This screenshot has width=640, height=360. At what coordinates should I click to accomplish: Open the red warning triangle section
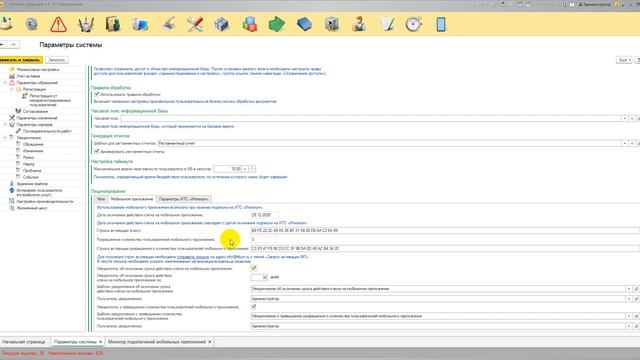tap(58, 24)
